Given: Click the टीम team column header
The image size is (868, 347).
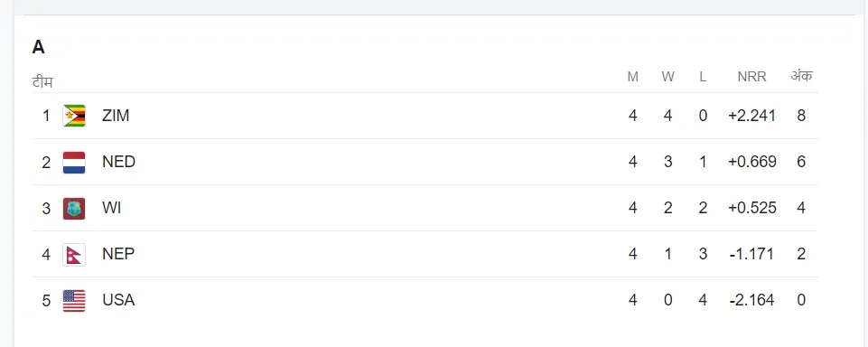Looking at the screenshot, I should tap(42, 82).
